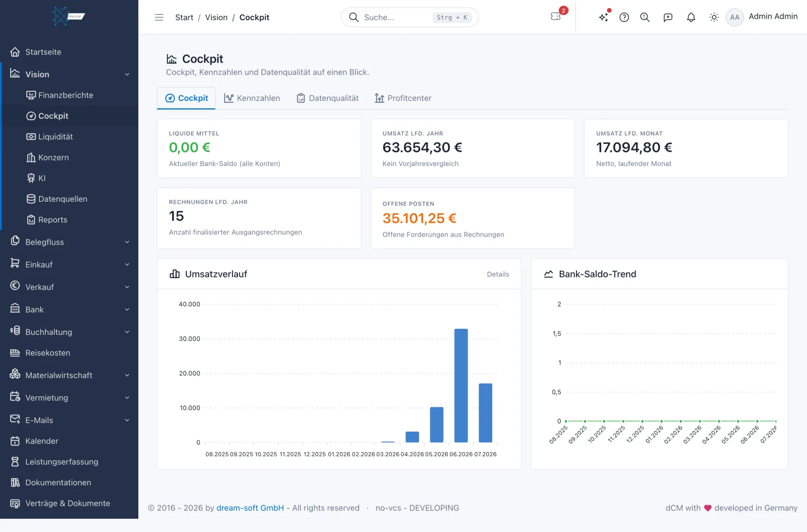Toggle sidebar with hamburger menu icon
This screenshot has height=532, width=807.
159,17
